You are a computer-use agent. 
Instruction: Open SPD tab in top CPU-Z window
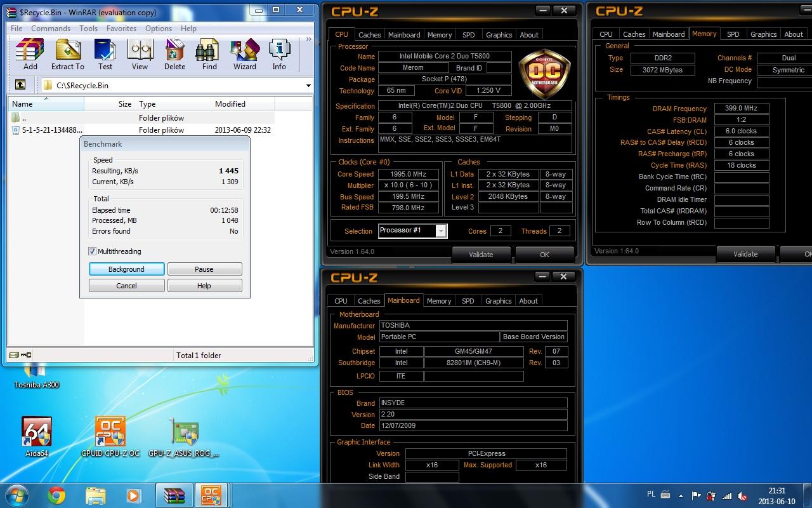(x=468, y=35)
